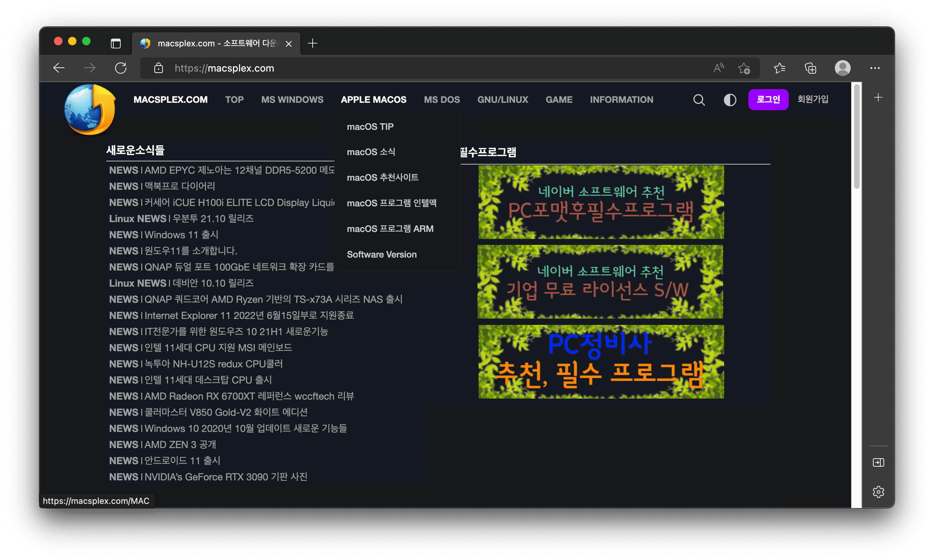Click the site search magnifier icon
934x560 pixels.
699,100
